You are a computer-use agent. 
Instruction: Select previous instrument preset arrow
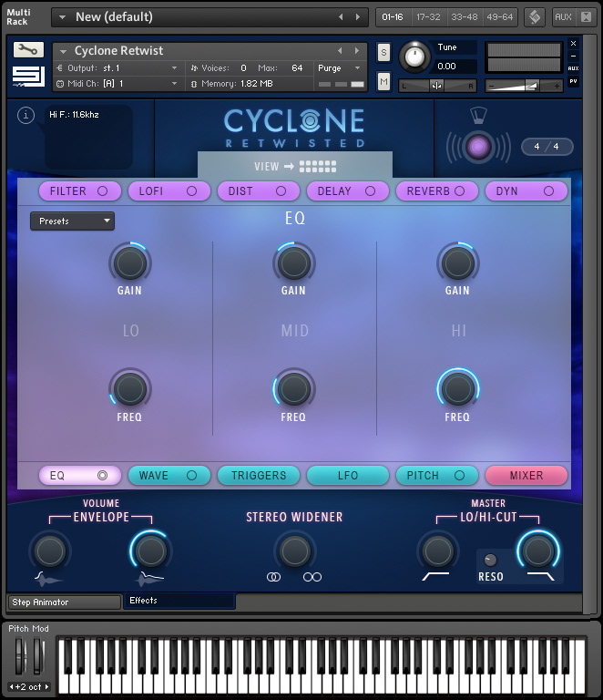pos(340,51)
